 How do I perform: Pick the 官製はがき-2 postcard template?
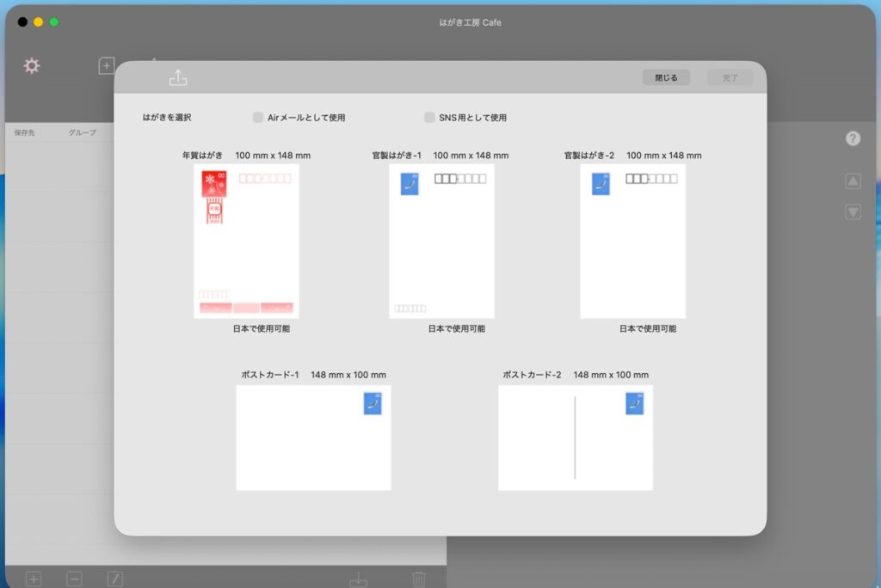point(632,242)
